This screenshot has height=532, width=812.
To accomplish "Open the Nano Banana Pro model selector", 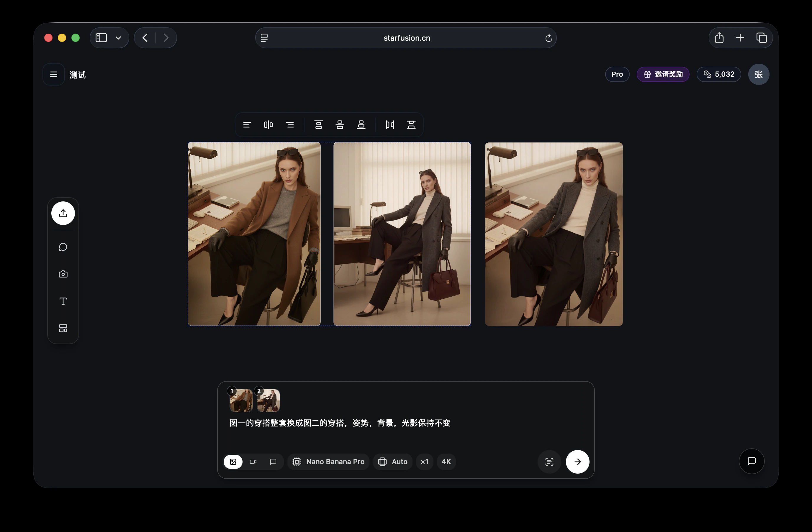I will pos(329,462).
